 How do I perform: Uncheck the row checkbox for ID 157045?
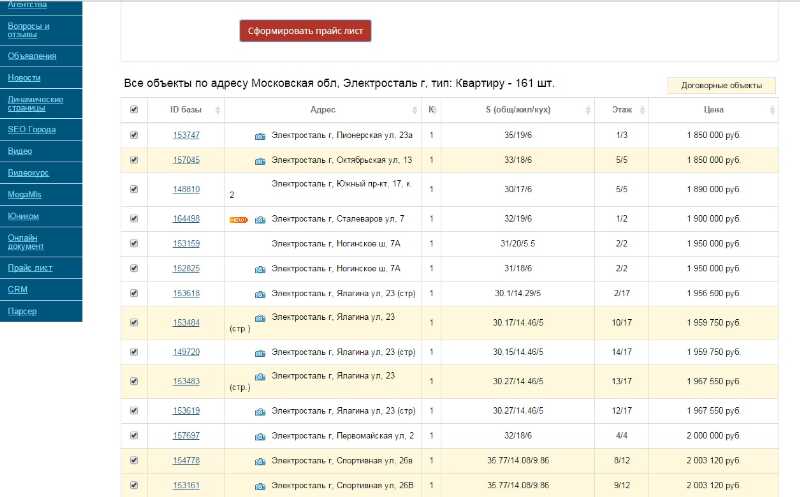[x=134, y=160]
